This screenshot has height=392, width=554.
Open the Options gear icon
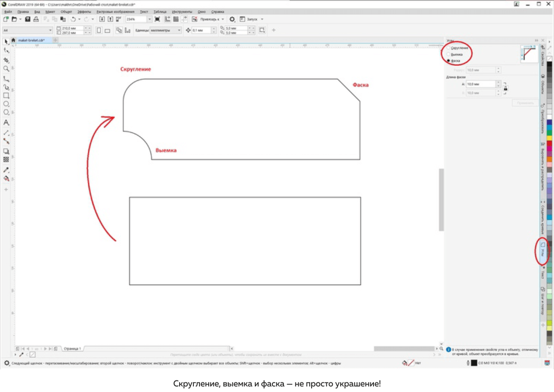(232, 19)
